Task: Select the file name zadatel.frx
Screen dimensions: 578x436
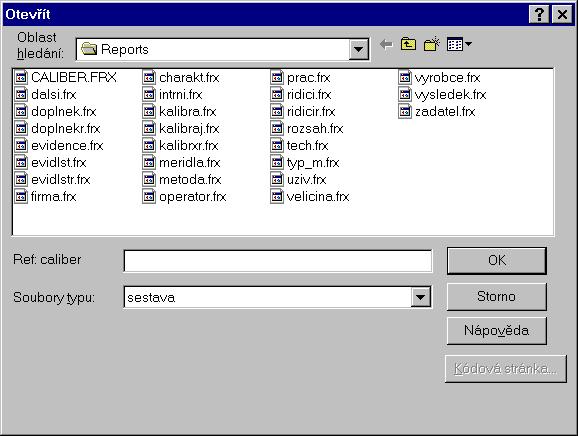Action: pos(445,111)
